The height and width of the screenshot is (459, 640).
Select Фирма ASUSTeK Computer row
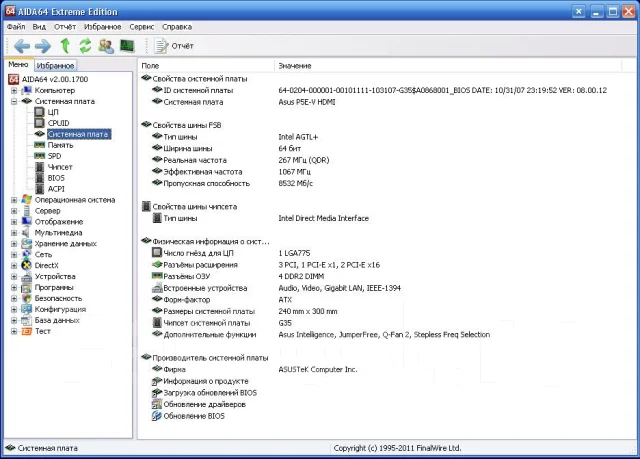click(255, 369)
